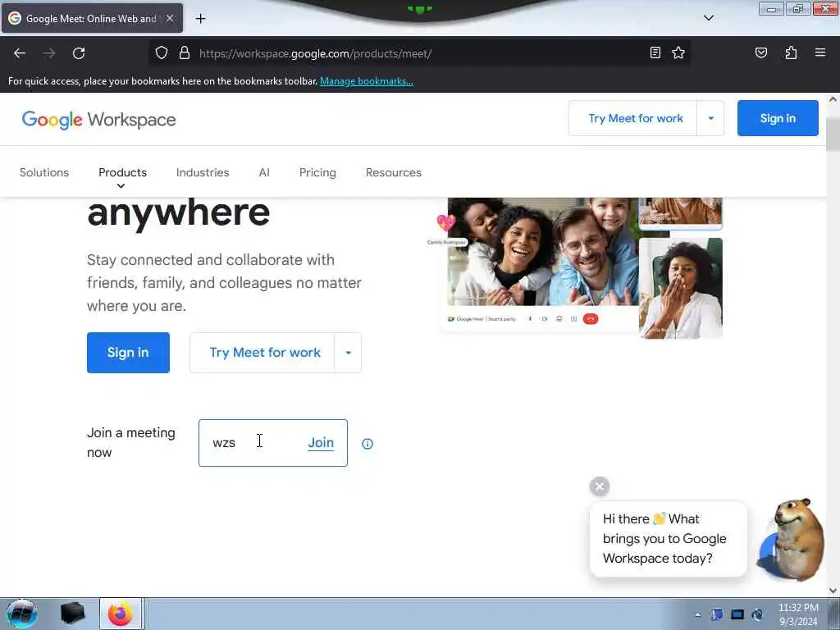Dismiss the chat greeting popup
Viewport: 840px width, 630px height.
pos(600,486)
